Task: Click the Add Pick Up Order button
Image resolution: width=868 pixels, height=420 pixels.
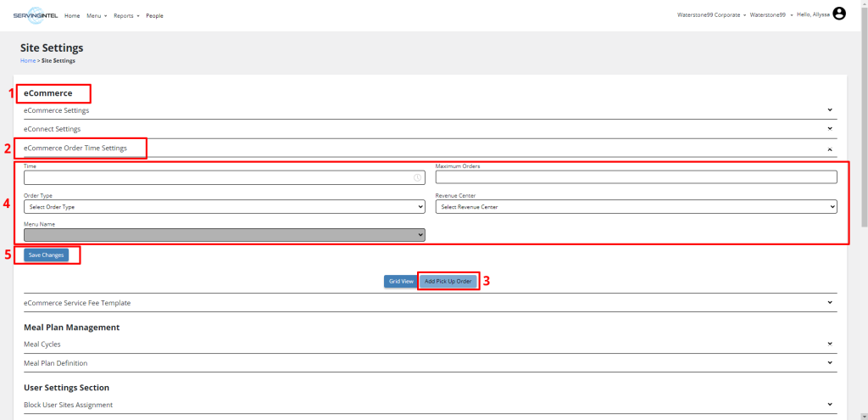Action: pyautogui.click(x=448, y=281)
